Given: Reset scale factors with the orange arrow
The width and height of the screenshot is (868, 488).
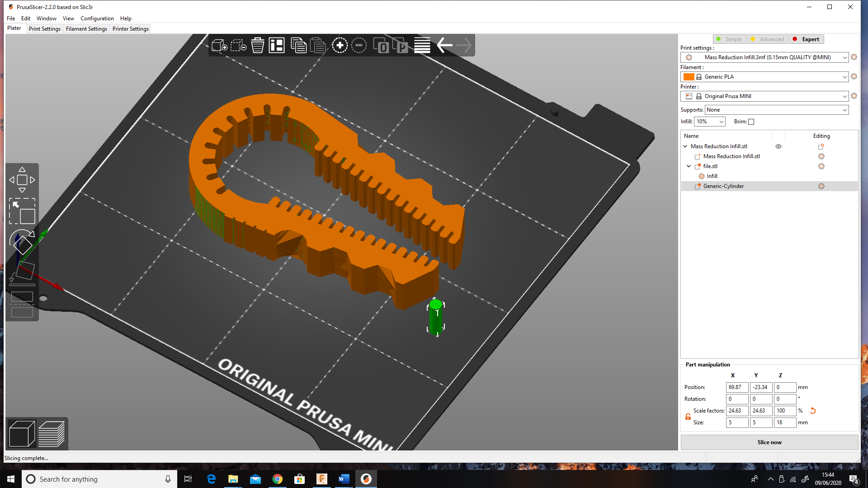Looking at the screenshot, I should pyautogui.click(x=813, y=411).
